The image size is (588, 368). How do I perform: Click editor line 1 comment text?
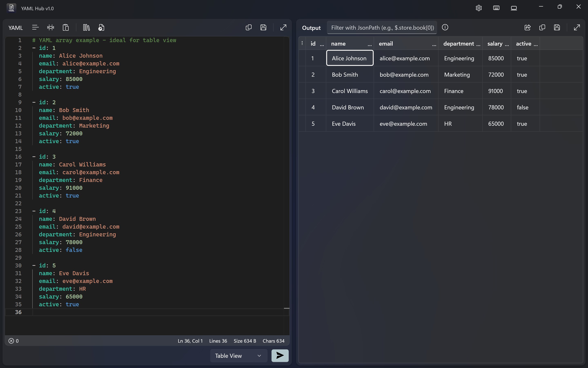[104, 40]
